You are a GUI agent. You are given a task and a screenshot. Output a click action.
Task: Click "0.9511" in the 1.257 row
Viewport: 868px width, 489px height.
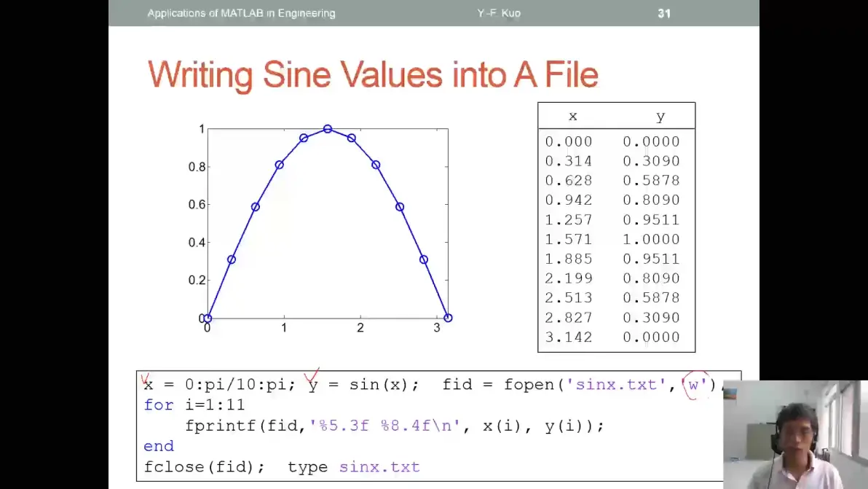[x=651, y=220]
